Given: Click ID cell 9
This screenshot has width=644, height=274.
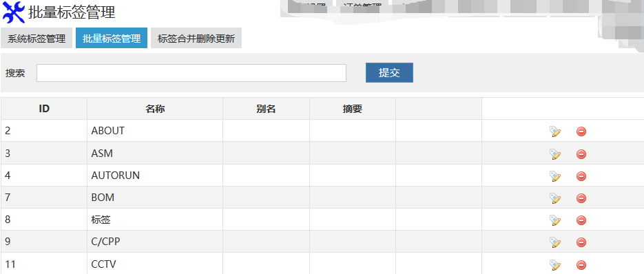Looking at the screenshot, I should (x=44, y=242).
